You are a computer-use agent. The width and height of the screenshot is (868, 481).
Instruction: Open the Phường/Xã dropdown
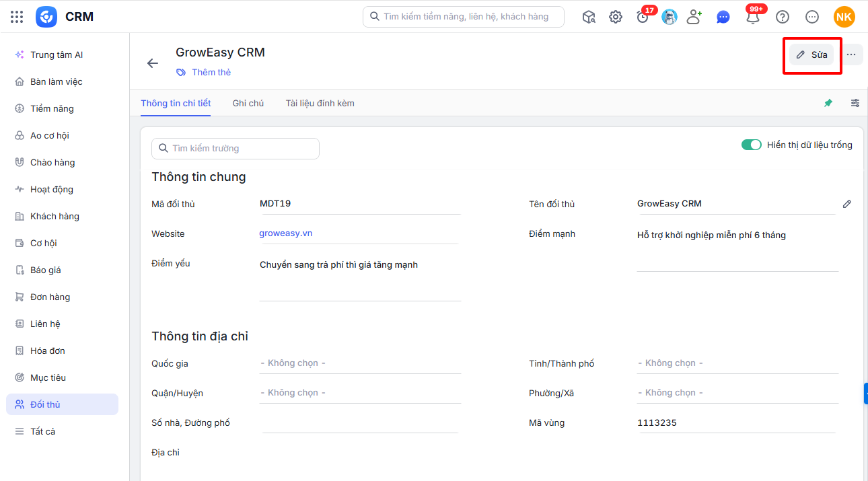737,393
